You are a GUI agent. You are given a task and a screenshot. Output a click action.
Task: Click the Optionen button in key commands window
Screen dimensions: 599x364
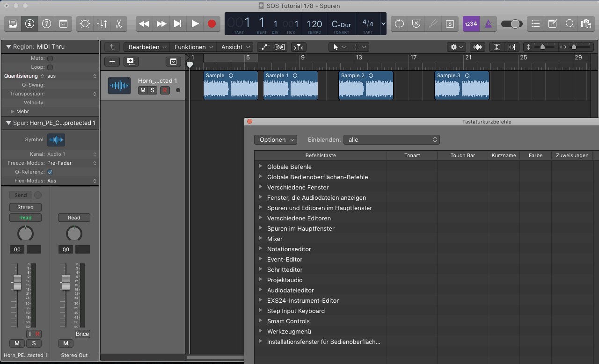coord(275,140)
